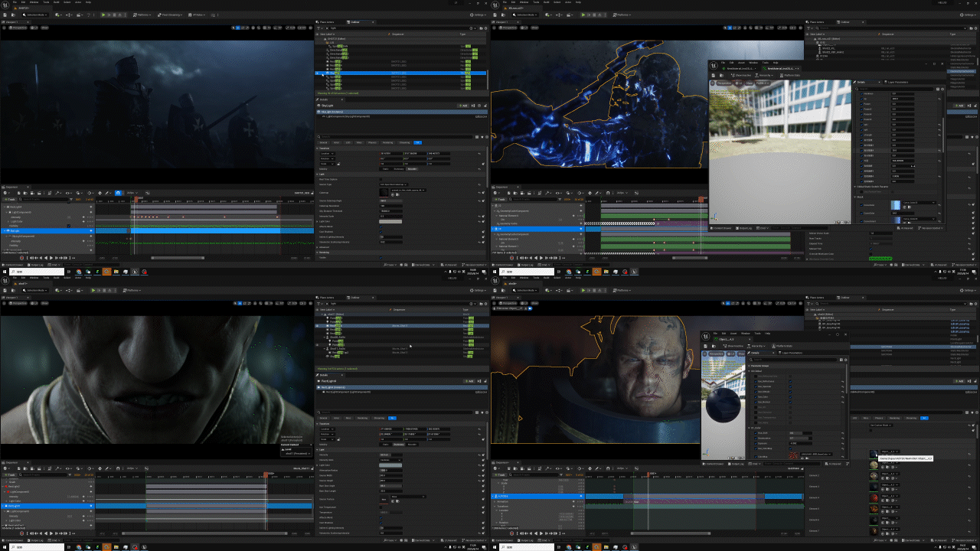Open Output Log in the knight scene editor
Viewport: 980px width, 551px height.
[35, 265]
